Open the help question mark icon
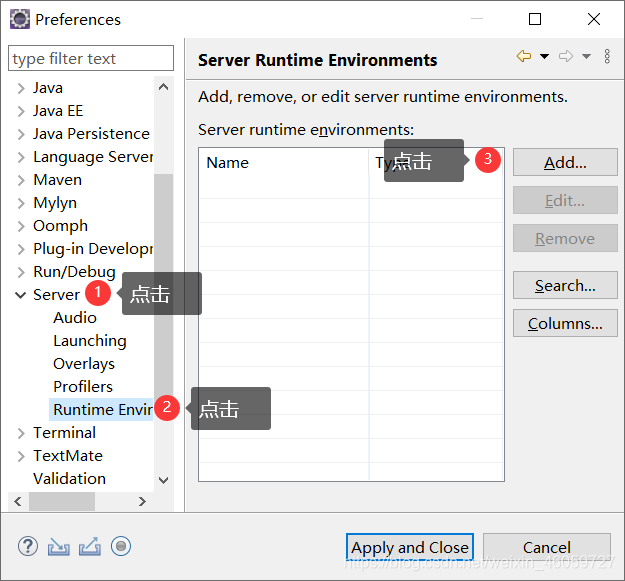Screen dimensions: 625x581 click(x=28, y=546)
